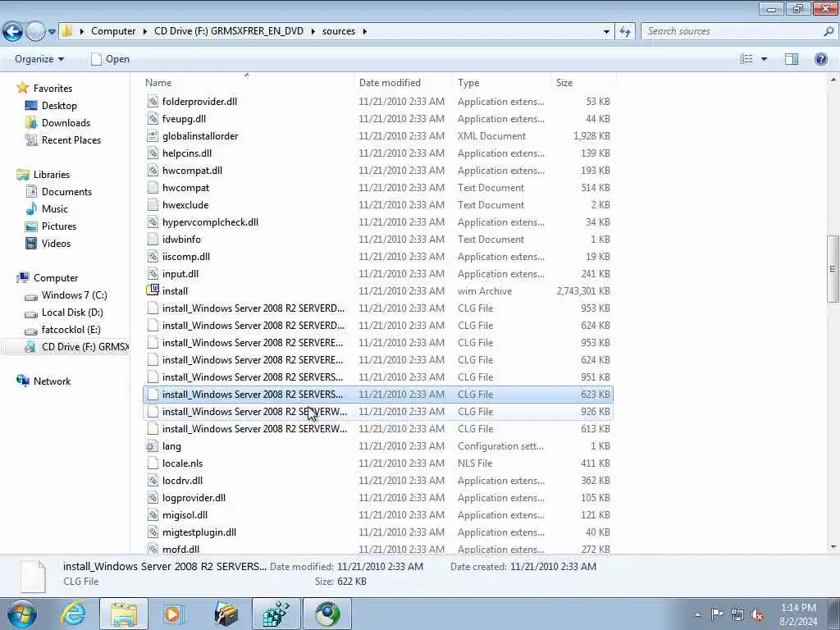Select lang configuration settings icon
Viewport: 840px width, 630px height.
153,446
